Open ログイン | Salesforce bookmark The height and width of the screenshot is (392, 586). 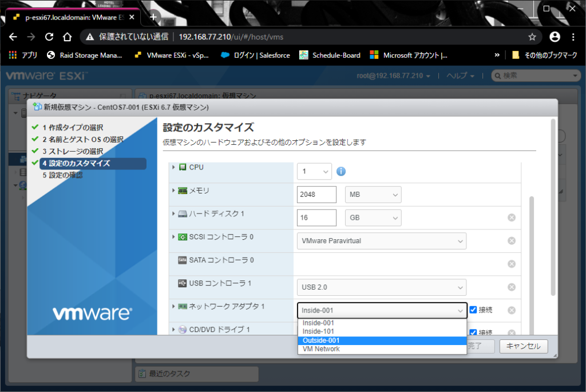(x=256, y=56)
